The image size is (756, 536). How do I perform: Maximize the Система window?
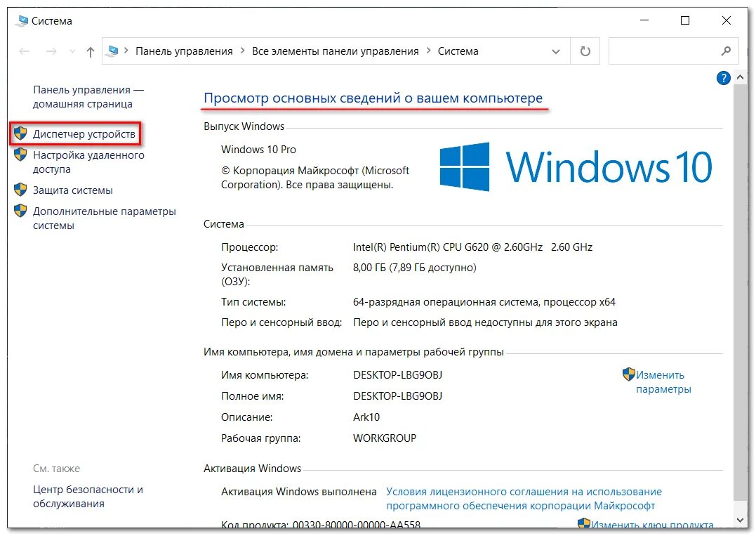[x=685, y=20]
